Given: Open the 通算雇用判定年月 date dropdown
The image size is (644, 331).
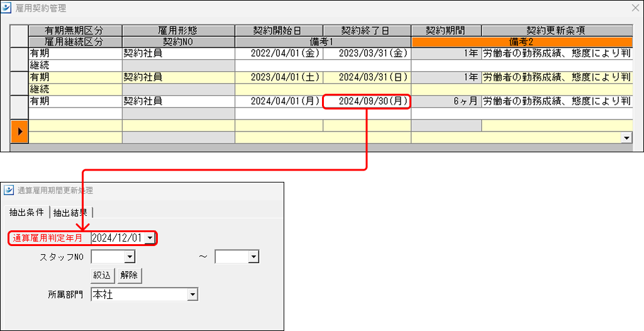Looking at the screenshot, I should point(150,238).
